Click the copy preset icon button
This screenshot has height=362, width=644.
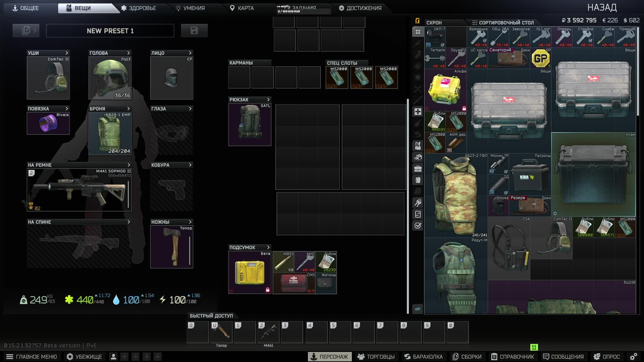(x=26, y=31)
